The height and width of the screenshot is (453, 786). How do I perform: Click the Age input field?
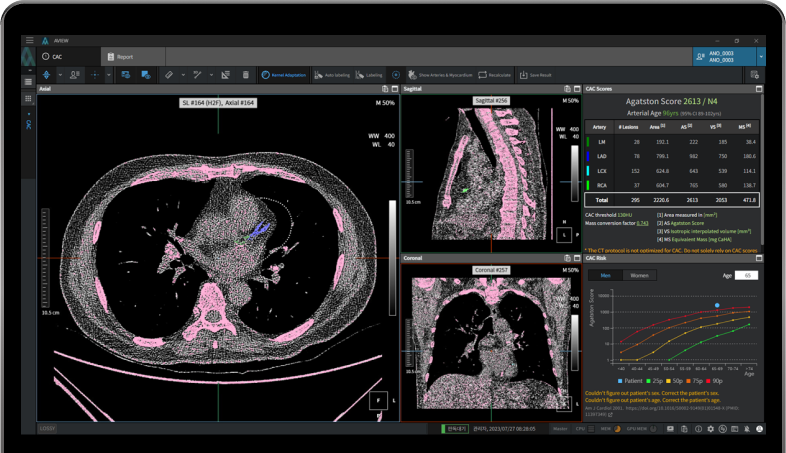(746, 275)
